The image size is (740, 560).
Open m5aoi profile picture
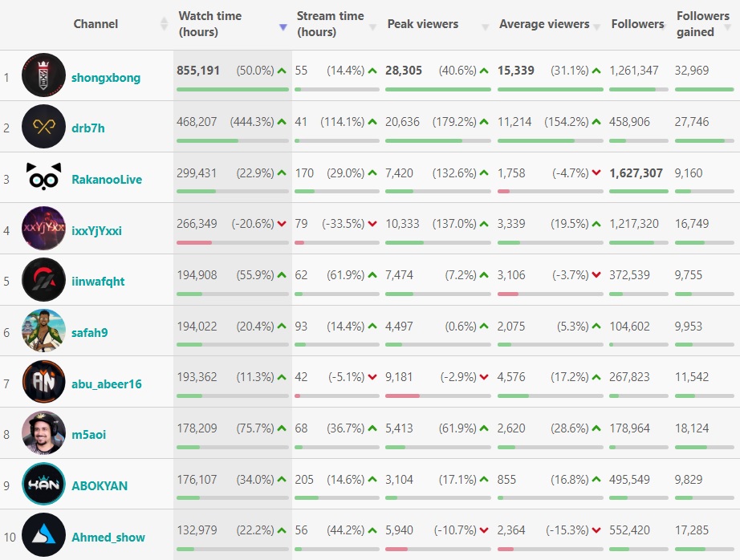pyautogui.click(x=43, y=433)
